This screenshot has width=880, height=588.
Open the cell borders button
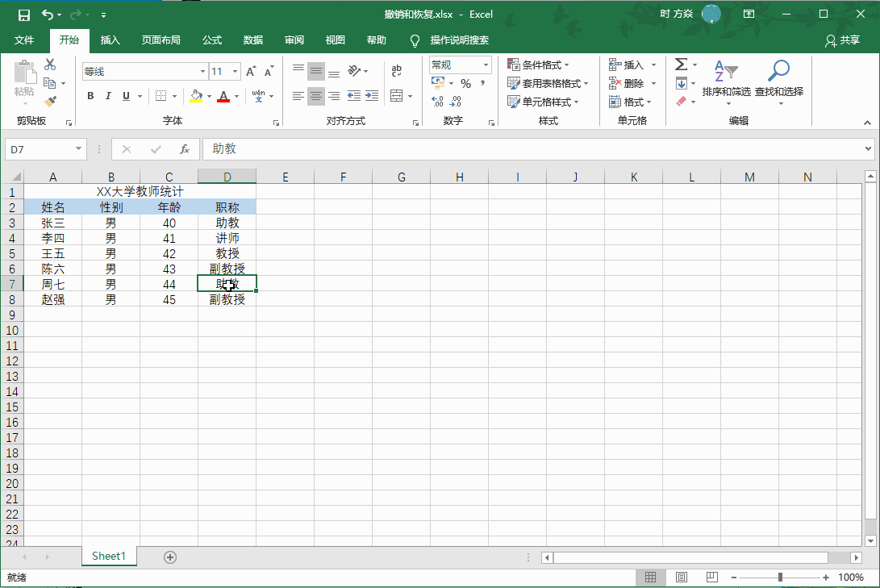point(161,96)
